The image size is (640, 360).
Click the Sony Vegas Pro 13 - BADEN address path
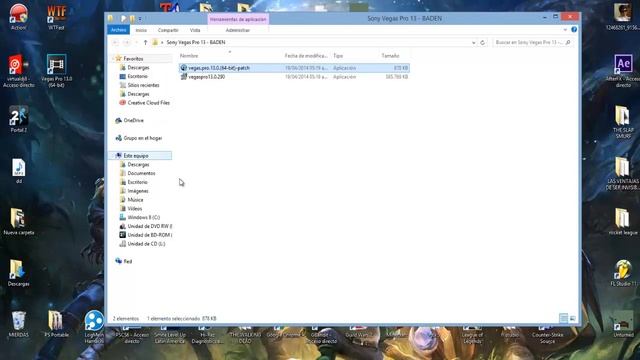(196, 42)
